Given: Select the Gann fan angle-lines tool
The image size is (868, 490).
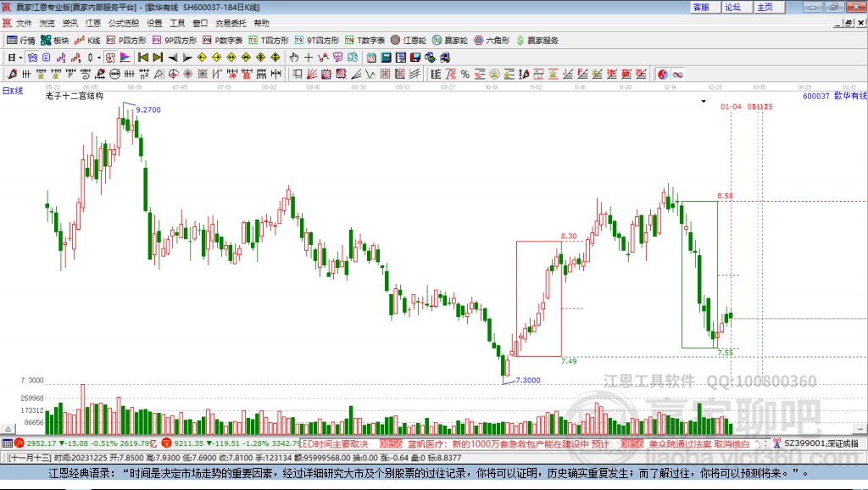Looking at the screenshot, I should click(312, 75).
